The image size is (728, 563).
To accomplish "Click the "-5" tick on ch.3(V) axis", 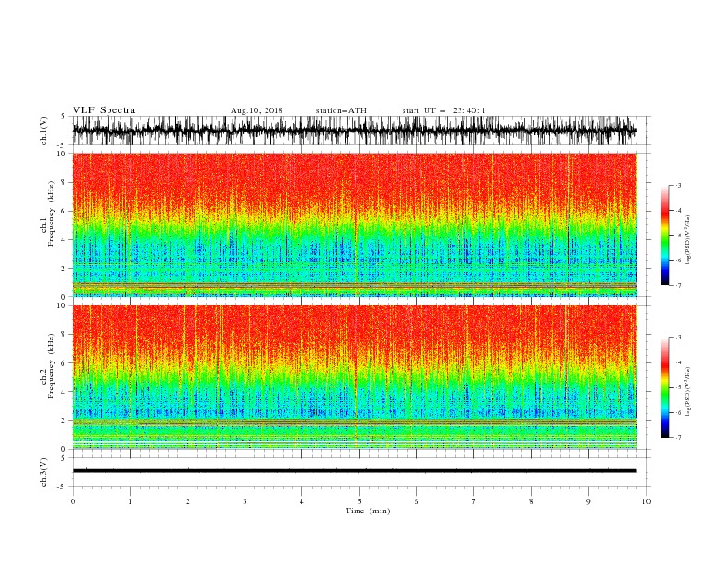I will click(x=62, y=487).
